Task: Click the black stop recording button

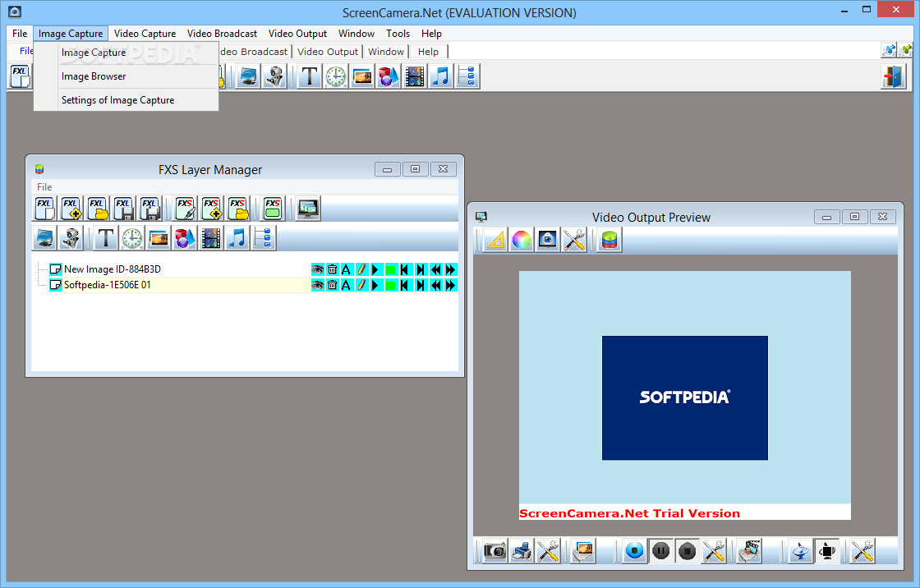Action: [687, 551]
